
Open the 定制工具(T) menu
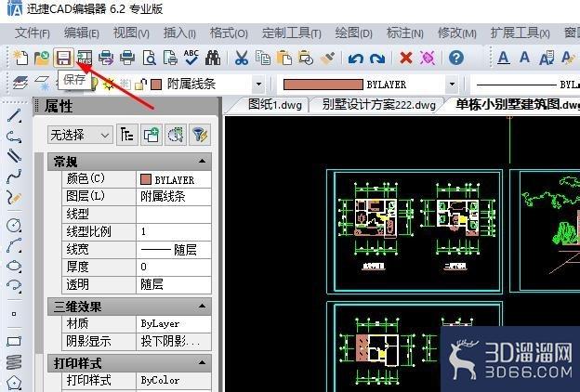tap(292, 33)
